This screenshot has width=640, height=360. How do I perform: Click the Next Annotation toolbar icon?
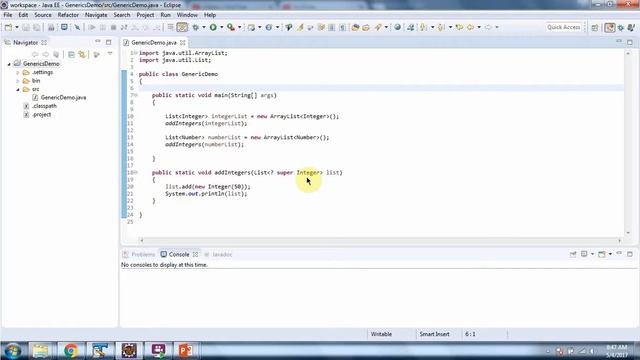point(424,27)
